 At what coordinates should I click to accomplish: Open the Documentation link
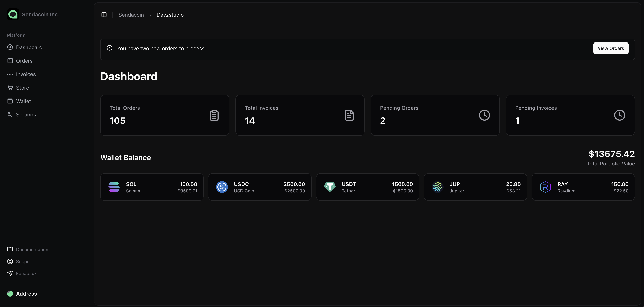[x=32, y=249]
